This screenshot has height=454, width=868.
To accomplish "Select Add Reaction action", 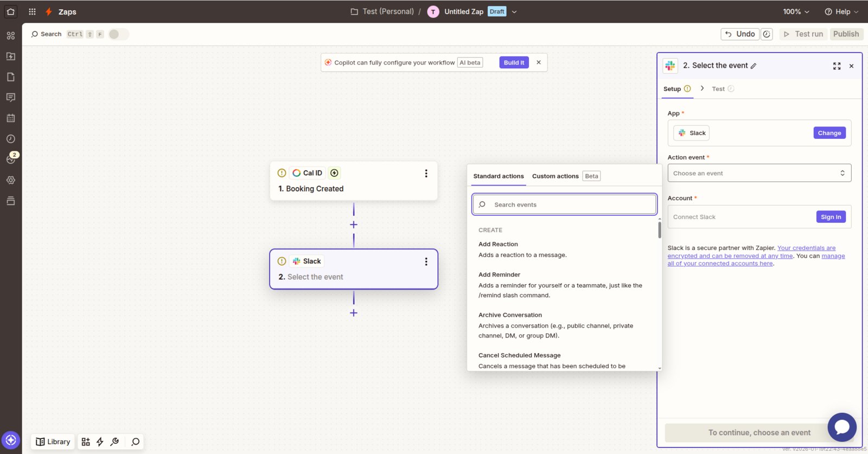I will coord(564,250).
